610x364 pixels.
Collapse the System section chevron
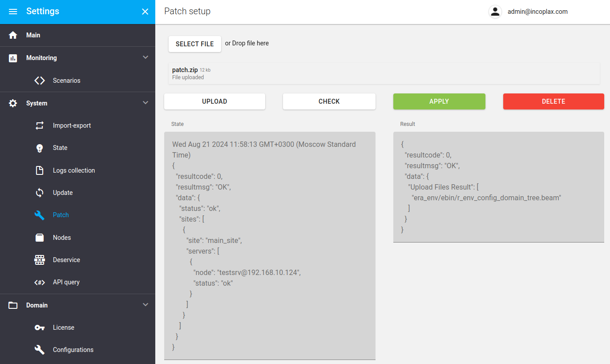tap(145, 103)
